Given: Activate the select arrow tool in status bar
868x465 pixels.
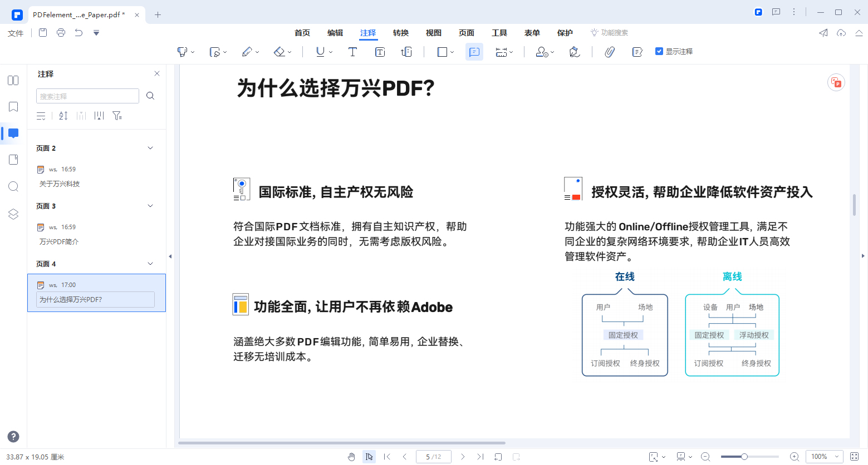Looking at the screenshot, I should (x=369, y=457).
